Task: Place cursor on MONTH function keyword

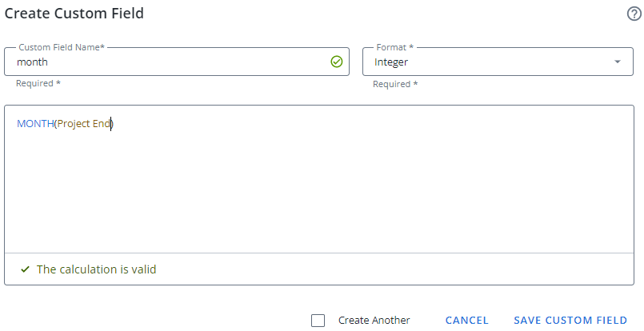Action: (34, 124)
